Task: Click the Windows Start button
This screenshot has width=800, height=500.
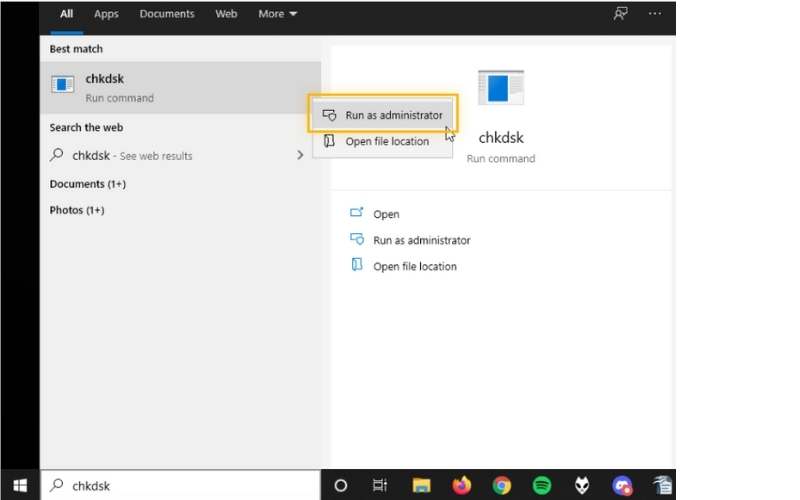Action: point(20,485)
